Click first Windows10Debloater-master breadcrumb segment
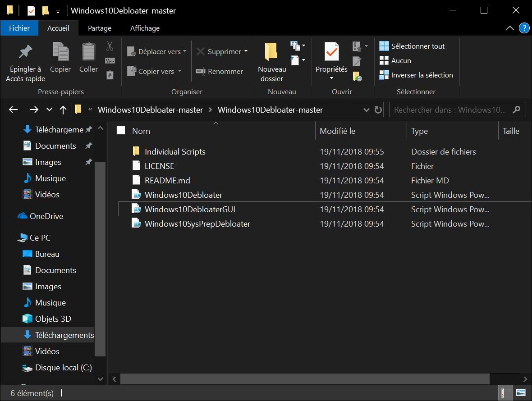 150,109
